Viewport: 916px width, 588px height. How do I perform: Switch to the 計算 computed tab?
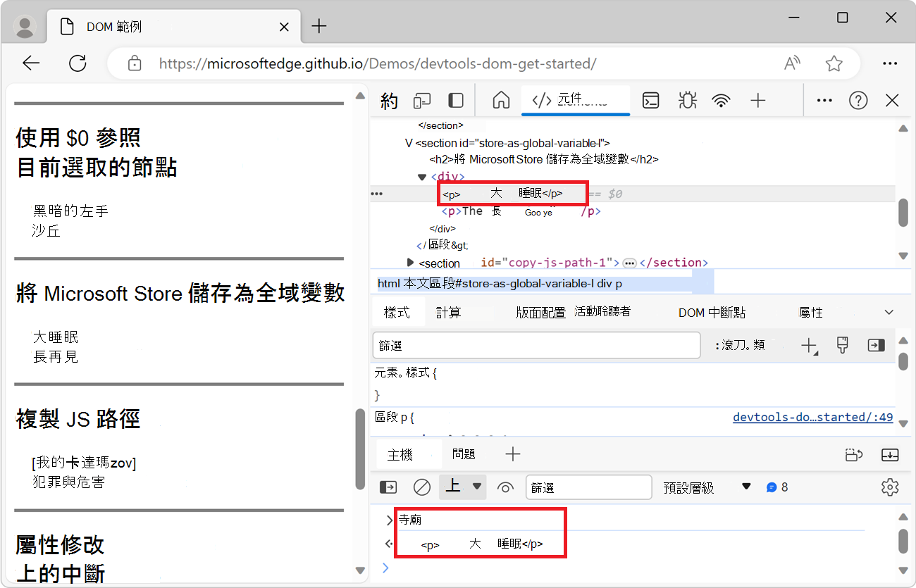448,312
